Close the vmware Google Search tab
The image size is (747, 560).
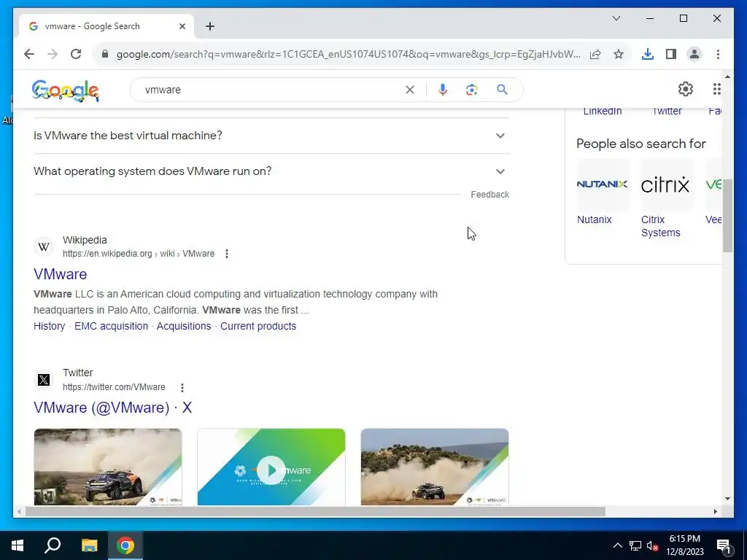[x=182, y=26]
